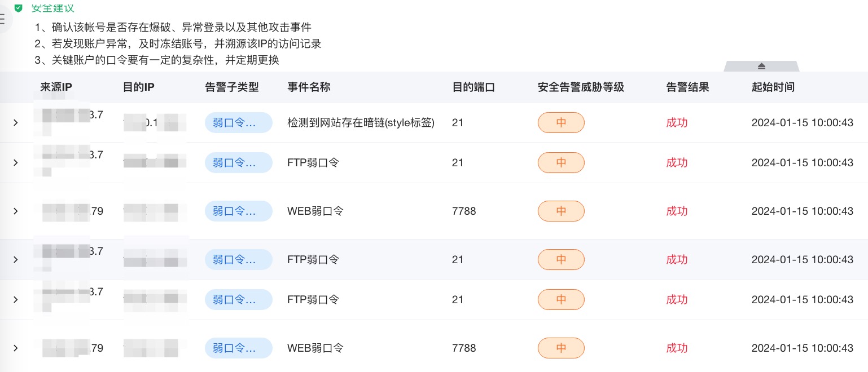Open the hamburger menu at top left
The height and width of the screenshot is (372, 868).
point(3,19)
